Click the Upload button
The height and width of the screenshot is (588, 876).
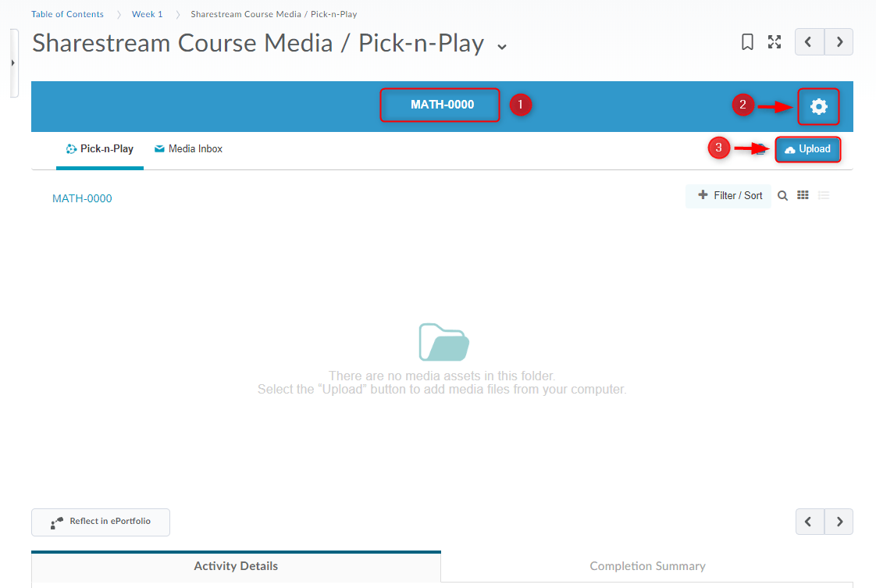808,149
